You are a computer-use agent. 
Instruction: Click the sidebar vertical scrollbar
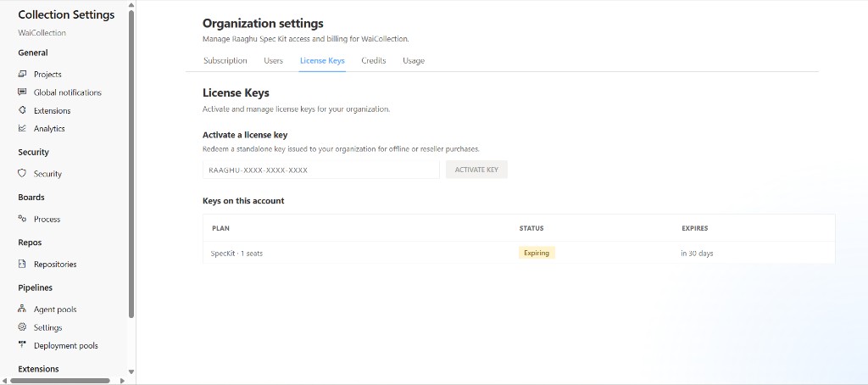pyautogui.click(x=131, y=164)
